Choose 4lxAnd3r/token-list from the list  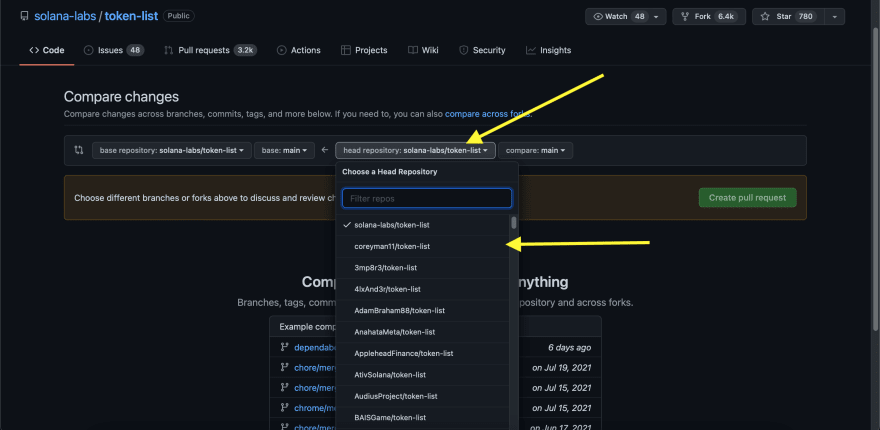tap(423, 289)
